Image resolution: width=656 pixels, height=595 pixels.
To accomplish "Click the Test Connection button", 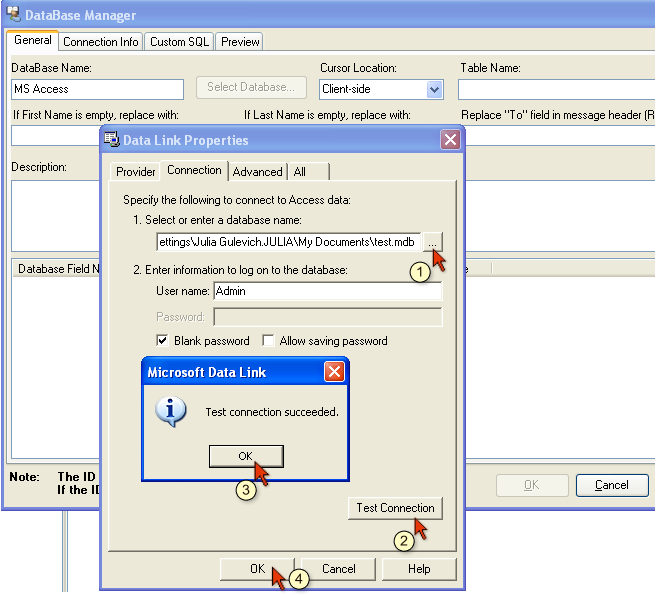I will pos(395,508).
